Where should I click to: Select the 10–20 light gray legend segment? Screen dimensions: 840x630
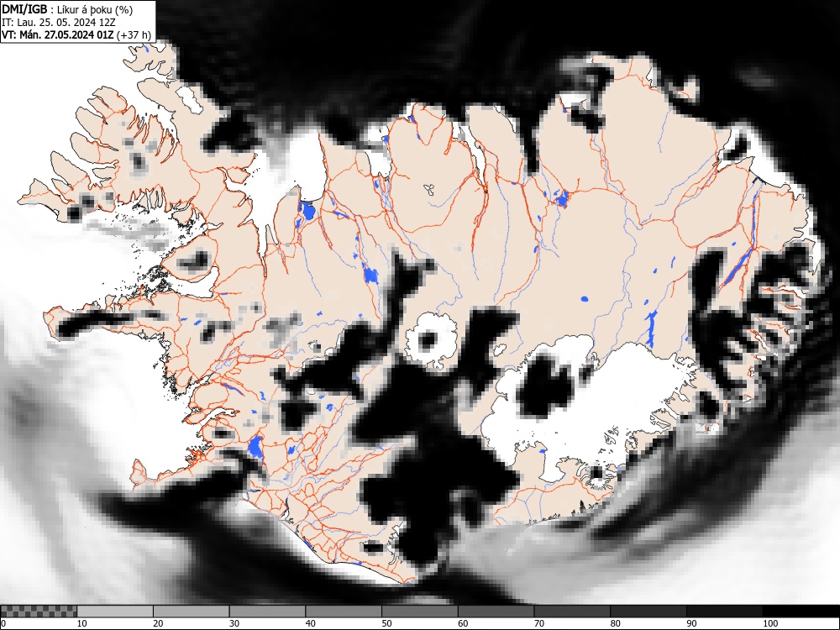[115, 612]
